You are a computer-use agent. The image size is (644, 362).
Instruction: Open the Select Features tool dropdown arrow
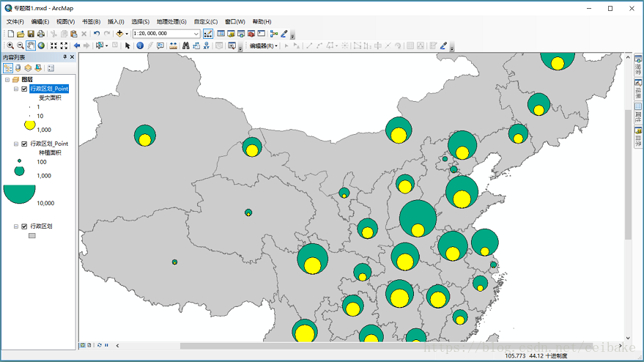pos(106,45)
